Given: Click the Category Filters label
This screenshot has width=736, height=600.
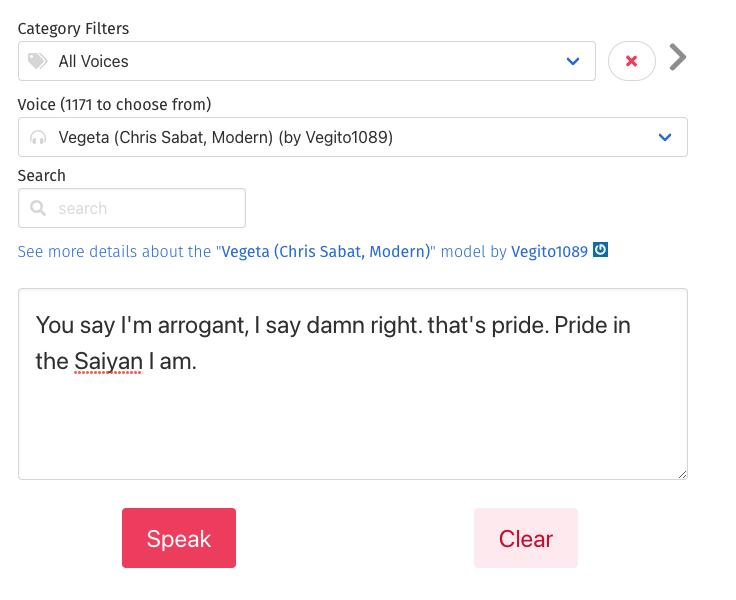Looking at the screenshot, I should click(x=73, y=29).
